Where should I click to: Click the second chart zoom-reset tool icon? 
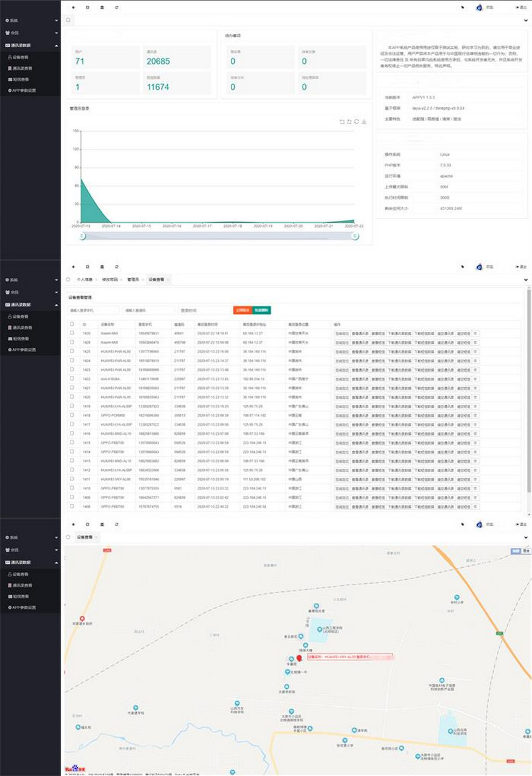[349, 121]
